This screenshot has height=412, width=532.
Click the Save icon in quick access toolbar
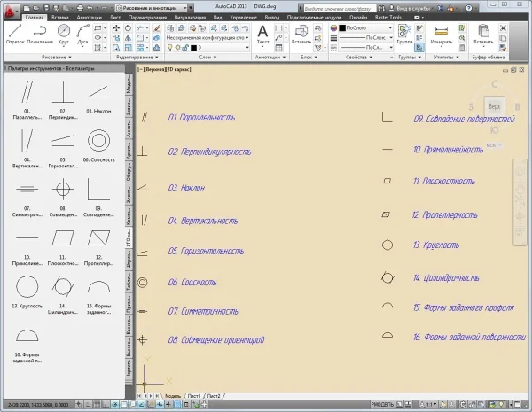tap(47, 7)
